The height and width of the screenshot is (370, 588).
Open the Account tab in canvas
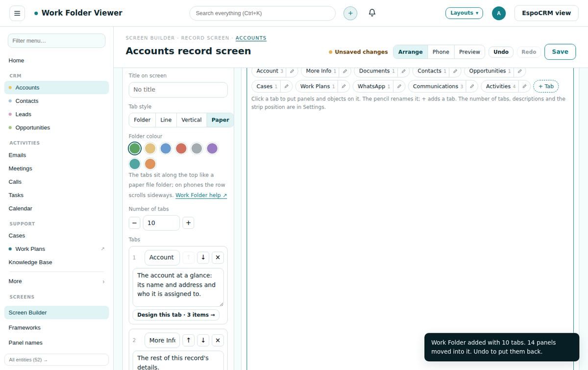coord(269,71)
